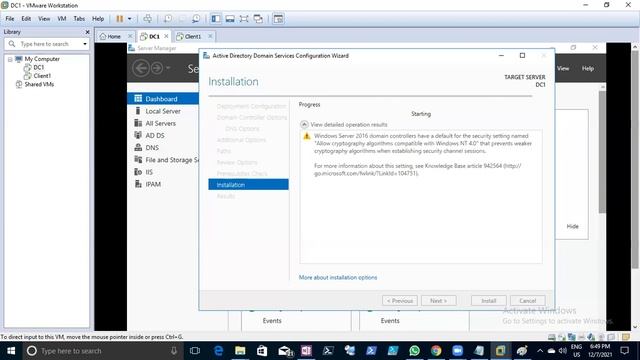Screen dimensions: 640x360
Task: Close the Home tab
Action: (130, 36)
